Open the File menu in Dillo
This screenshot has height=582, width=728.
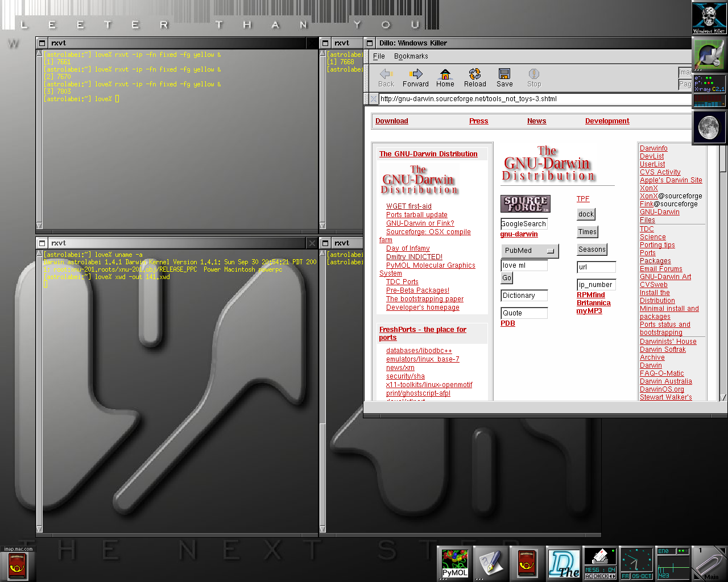[379, 56]
